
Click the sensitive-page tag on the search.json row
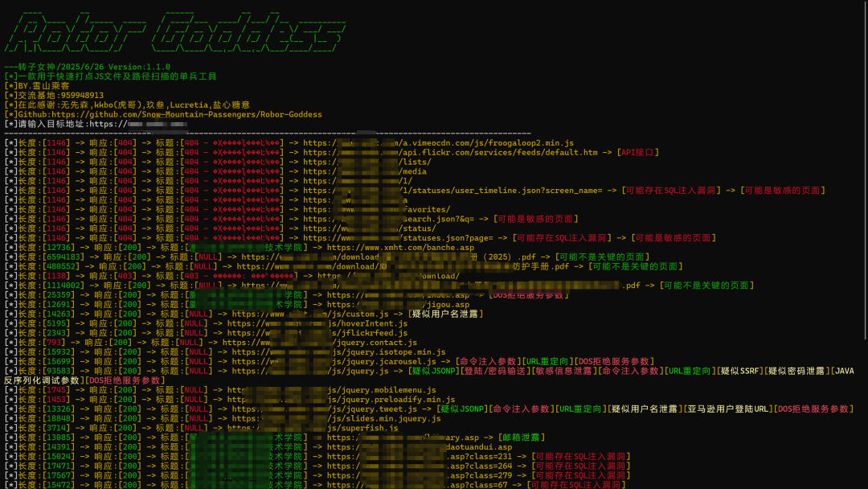click(535, 219)
